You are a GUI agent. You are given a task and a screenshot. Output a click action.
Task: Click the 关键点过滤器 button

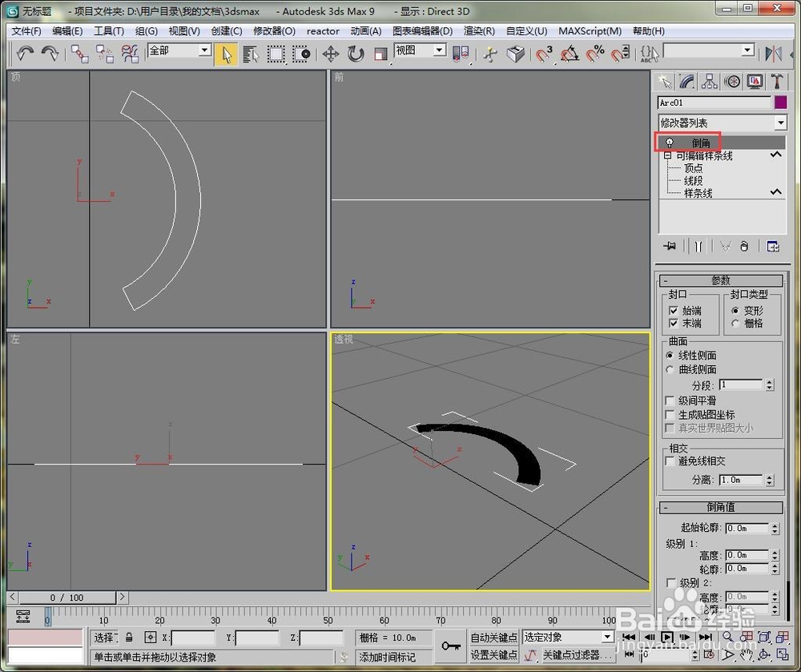click(x=576, y=654)
